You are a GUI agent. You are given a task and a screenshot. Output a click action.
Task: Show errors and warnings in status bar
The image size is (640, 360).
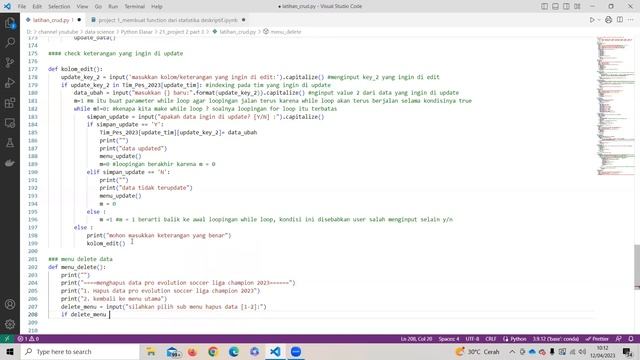coord(28,339)
